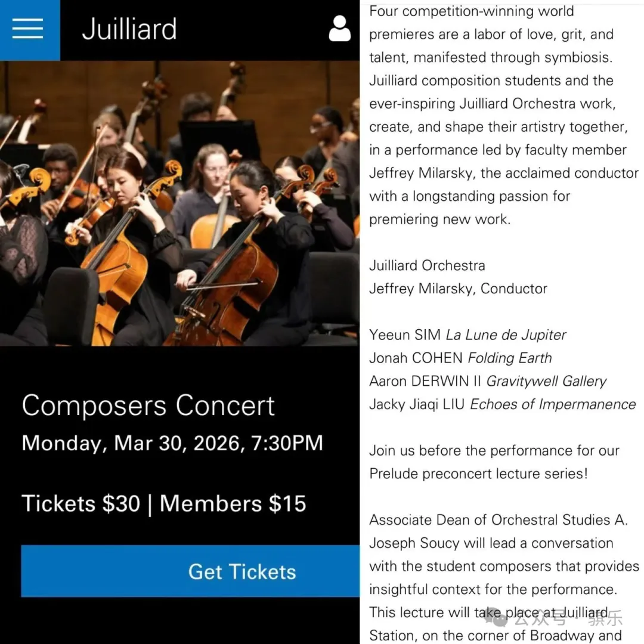Click Jacky Jiaqi LIU Echoes of Impermanence
This screenshot has height=644, width=644.
tap(502, 404)
